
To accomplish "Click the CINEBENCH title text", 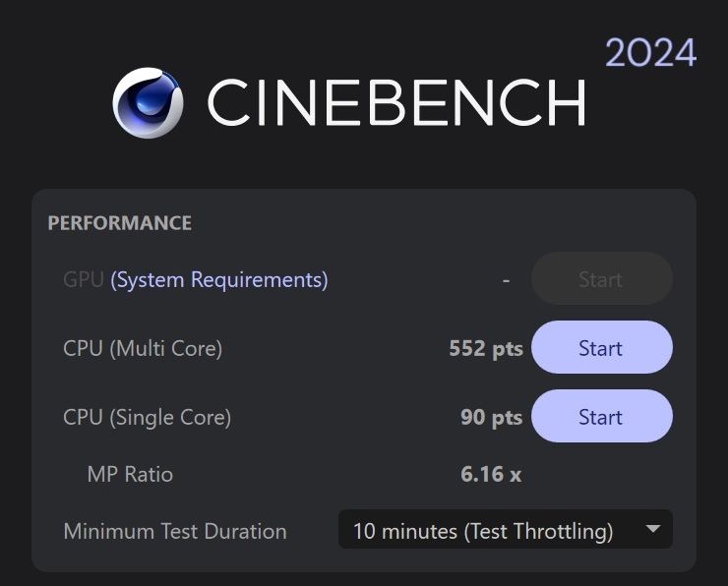I will click(396, 103).
